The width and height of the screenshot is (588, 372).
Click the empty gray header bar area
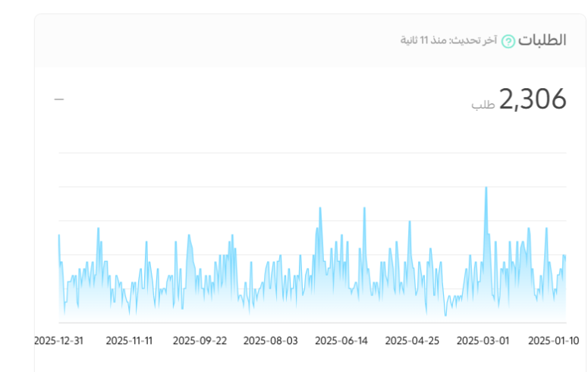click(x=228, y=40)
